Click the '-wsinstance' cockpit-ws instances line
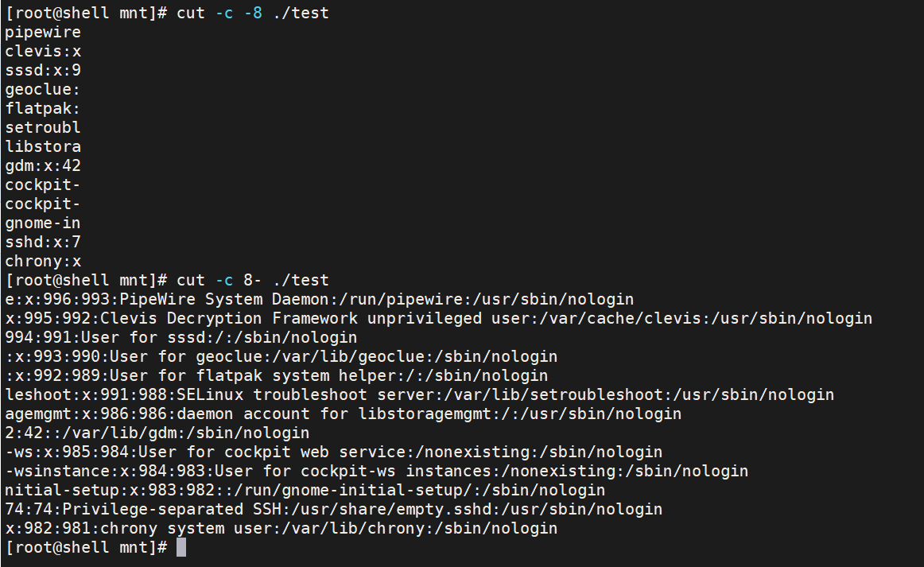924x567 pixels. [377, 471]
